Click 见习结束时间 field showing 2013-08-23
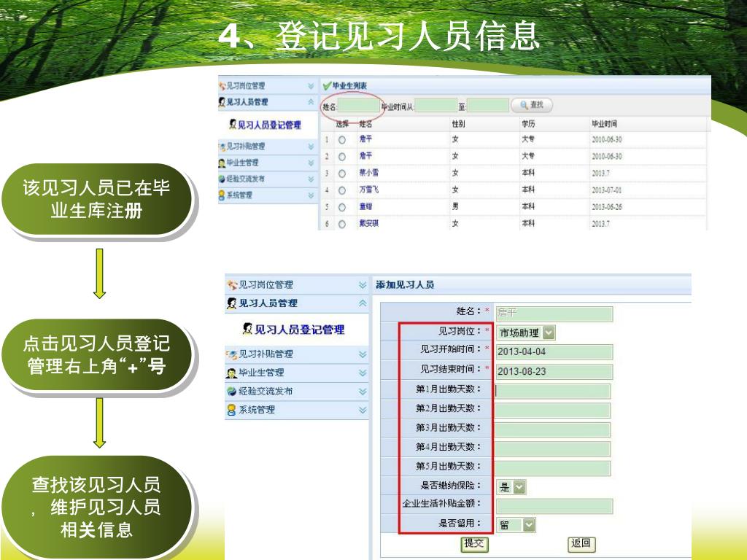Viewport: 747px width, 560px height. (x=554, y=372)
